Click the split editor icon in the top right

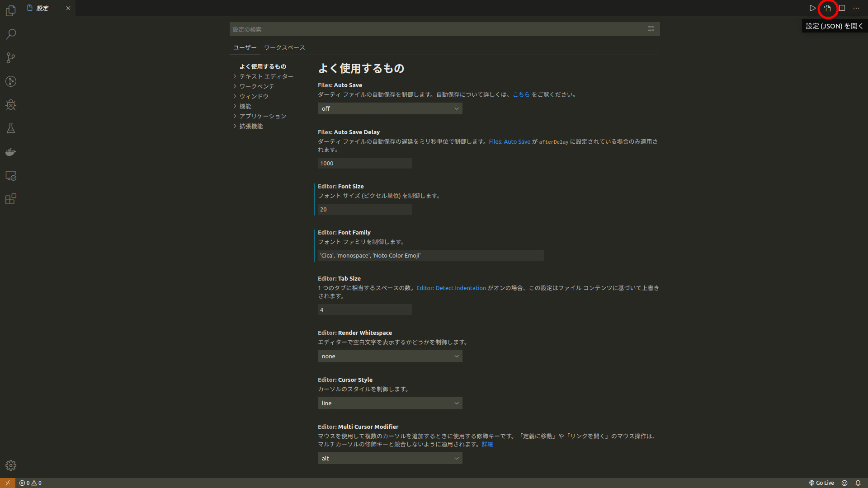click(x=842, y=8)
